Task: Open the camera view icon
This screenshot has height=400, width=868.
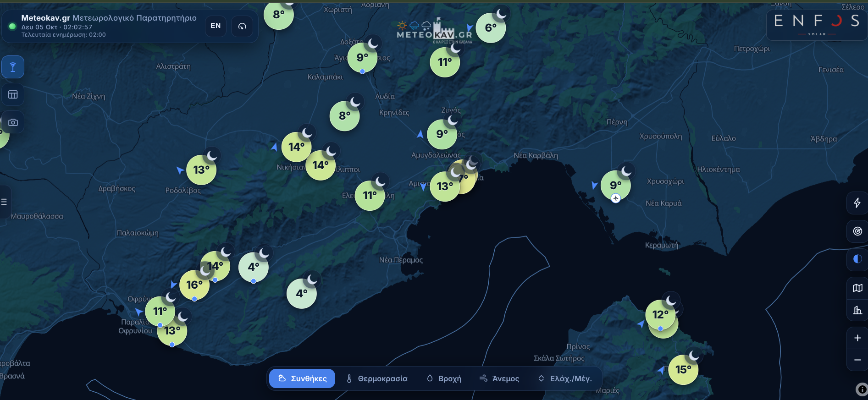Action: tap(13, 122)
